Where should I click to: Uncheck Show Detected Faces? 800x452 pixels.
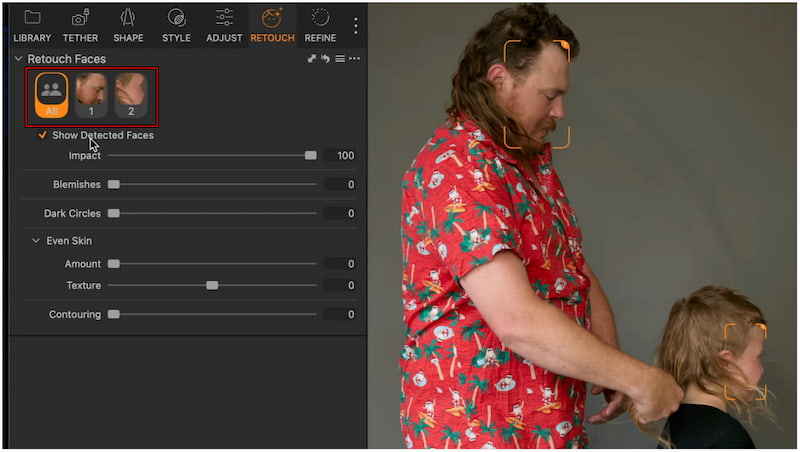tap(42, 135)
